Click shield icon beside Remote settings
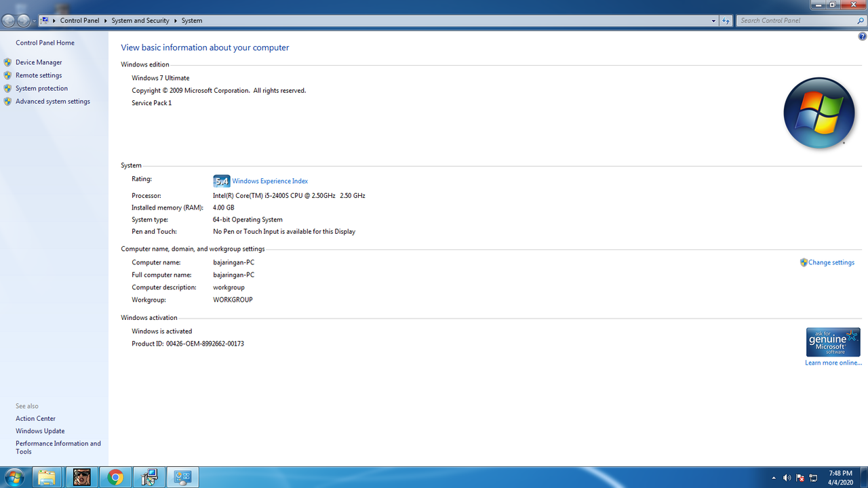868x488 pixels. click(7, 75)
